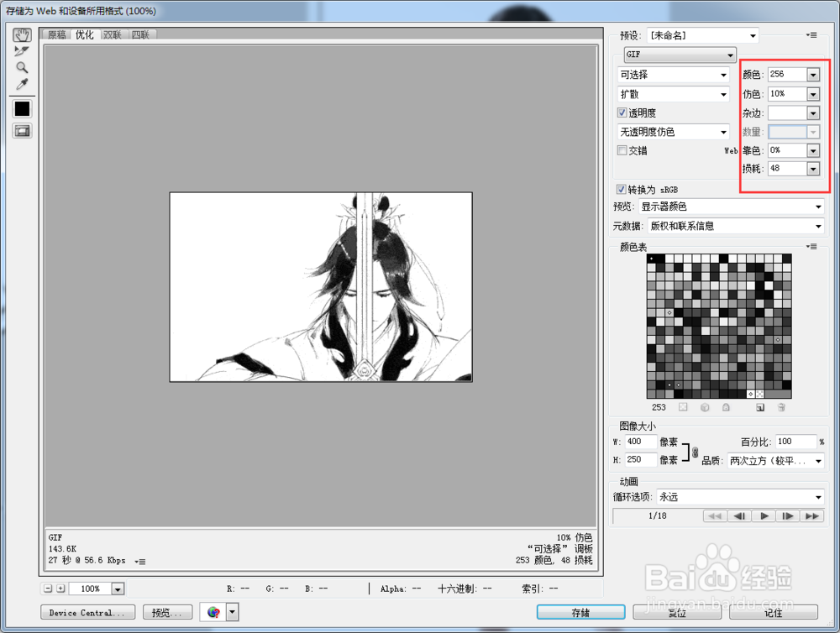Play the animation
Viewport: 840px width, 633px height.
764,516
